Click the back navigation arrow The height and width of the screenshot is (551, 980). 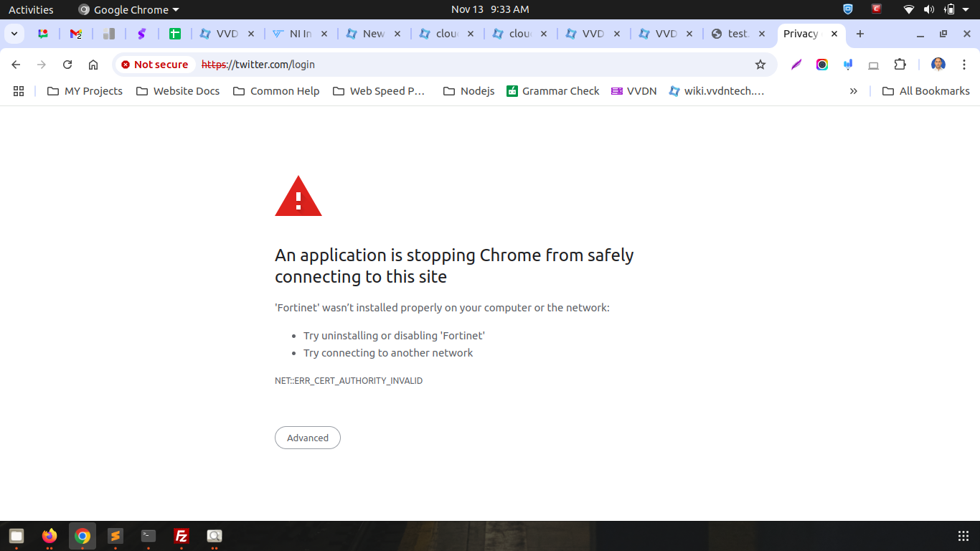pos(16,65)
